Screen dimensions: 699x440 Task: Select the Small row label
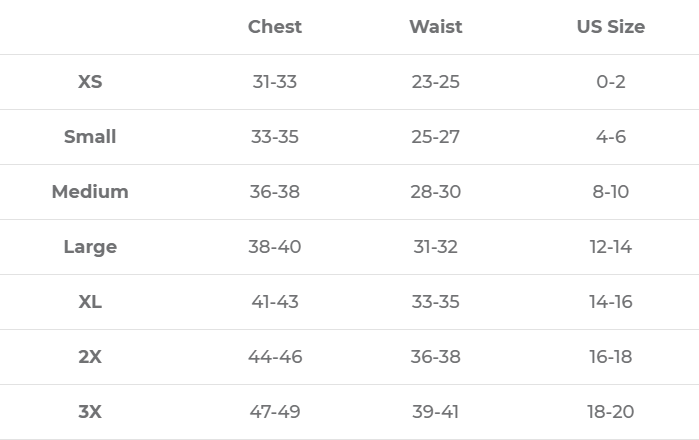tap(90, 137)
